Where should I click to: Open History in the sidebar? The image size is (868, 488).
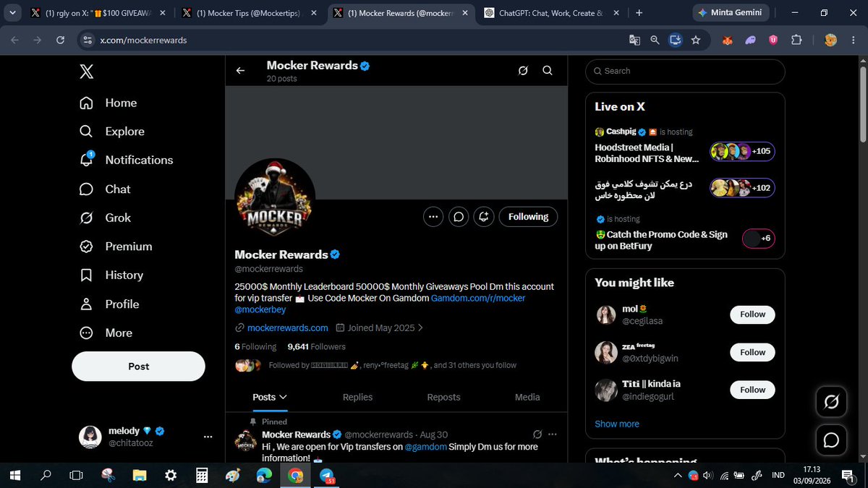pos(111,275)
